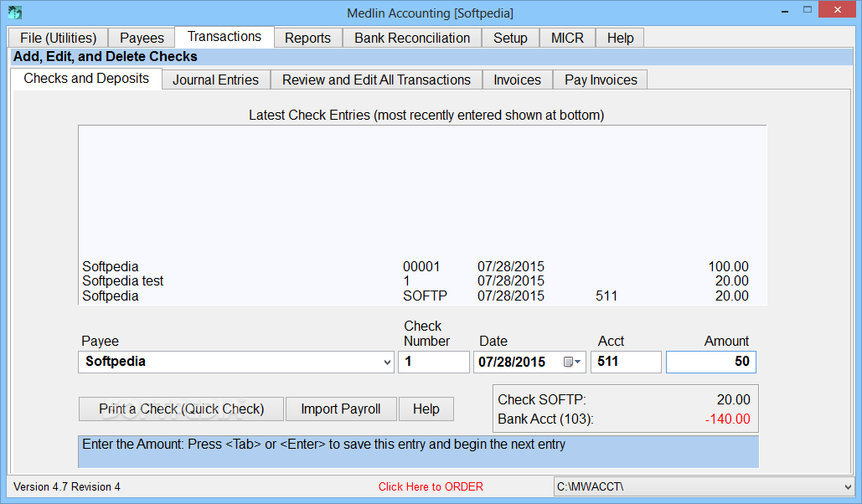Open the date picker calendar icon
Image resolution: width=862 pixels, height=504 pixels.
572,362
